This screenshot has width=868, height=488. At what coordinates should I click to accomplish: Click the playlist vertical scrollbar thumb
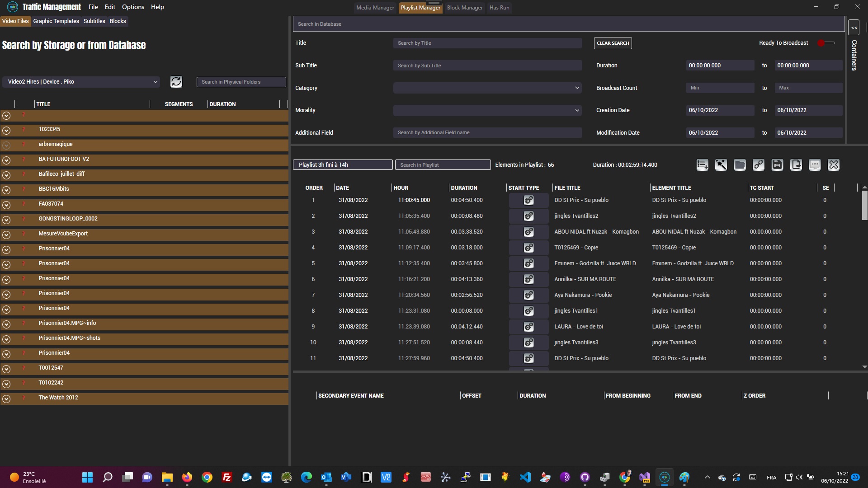[864, 205]
